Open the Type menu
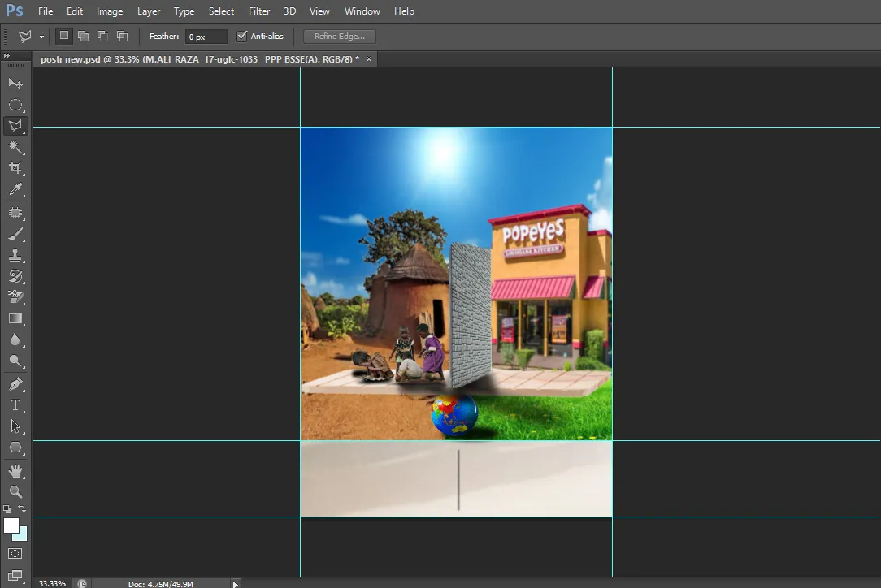 (184, 11)
